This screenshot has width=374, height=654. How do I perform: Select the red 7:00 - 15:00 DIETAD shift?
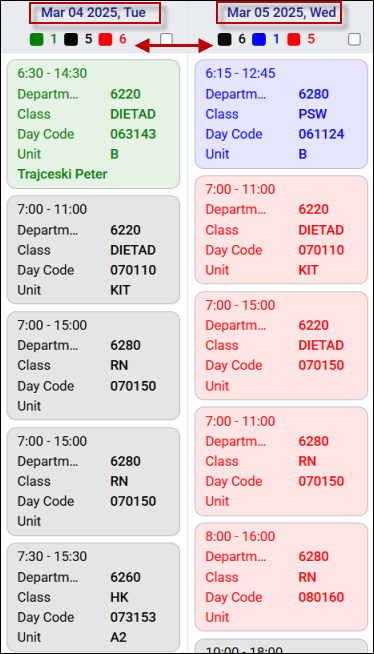[281, 346]
